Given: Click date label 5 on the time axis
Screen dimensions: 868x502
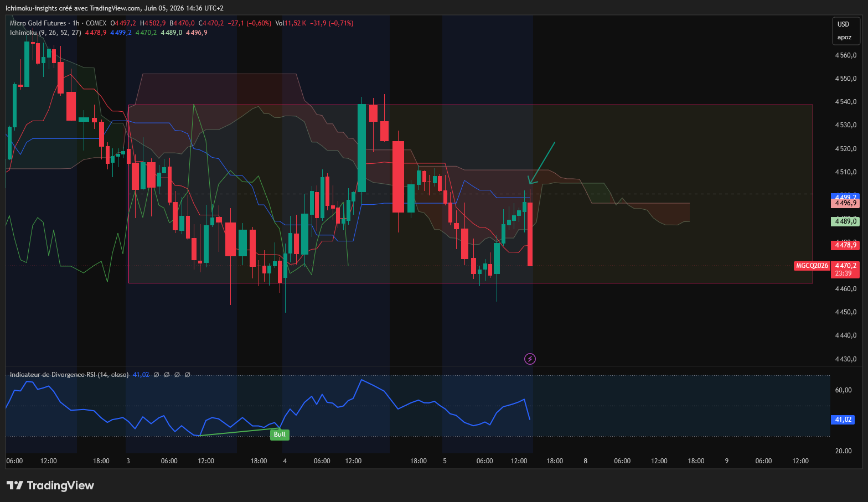Looking at the screenshot, I should pyautogui.click(x=445, y=461).
